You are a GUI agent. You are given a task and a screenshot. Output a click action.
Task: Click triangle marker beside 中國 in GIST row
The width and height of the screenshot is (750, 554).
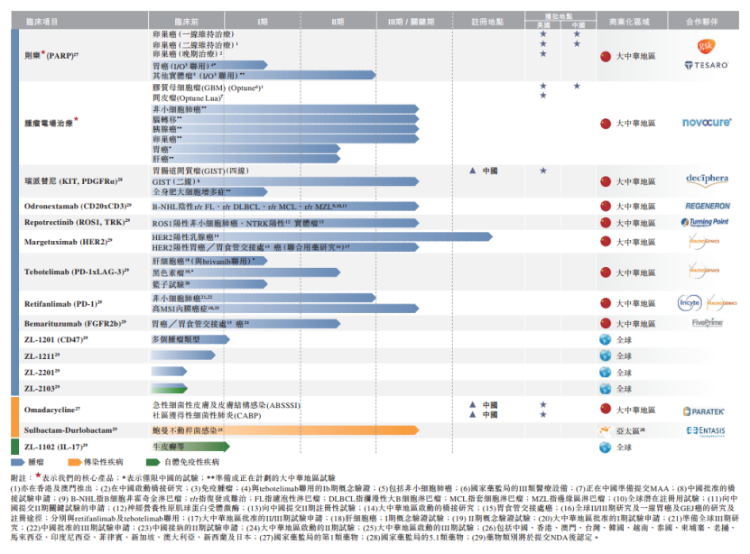point(473,170)
